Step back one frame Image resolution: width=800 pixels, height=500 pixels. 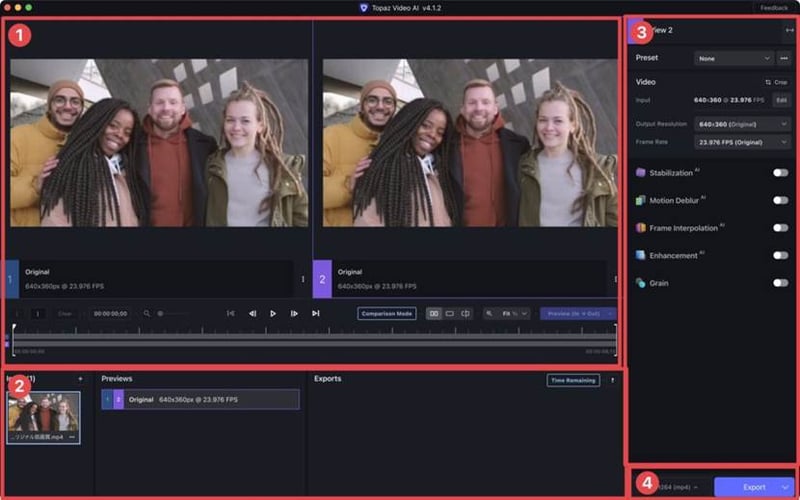pyautogui.click(x=252, y=313)
